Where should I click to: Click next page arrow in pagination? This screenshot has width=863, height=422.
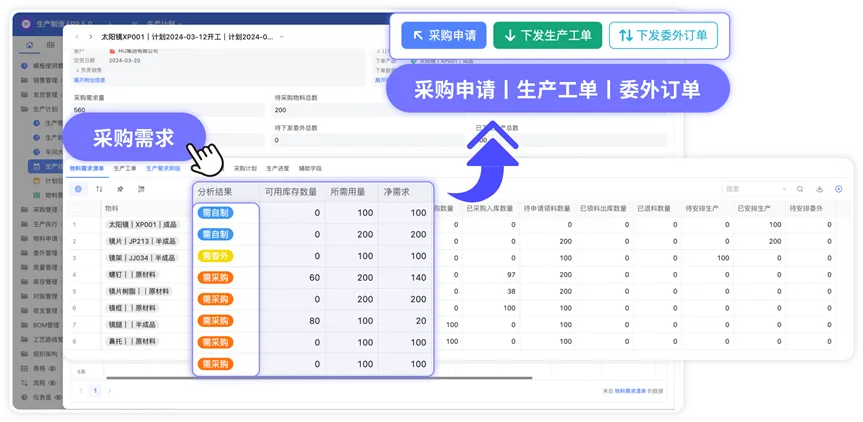click(x=110, y=391)
